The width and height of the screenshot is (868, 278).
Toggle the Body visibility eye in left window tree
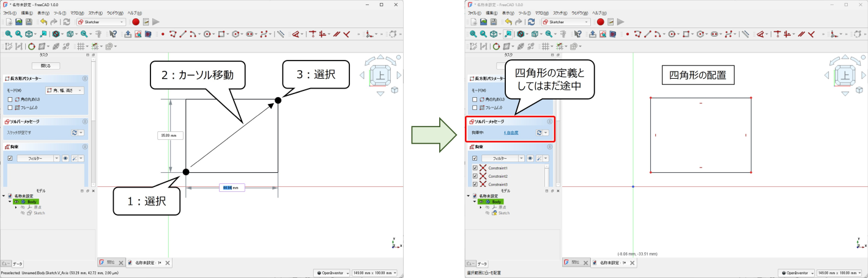coord(17,202)
